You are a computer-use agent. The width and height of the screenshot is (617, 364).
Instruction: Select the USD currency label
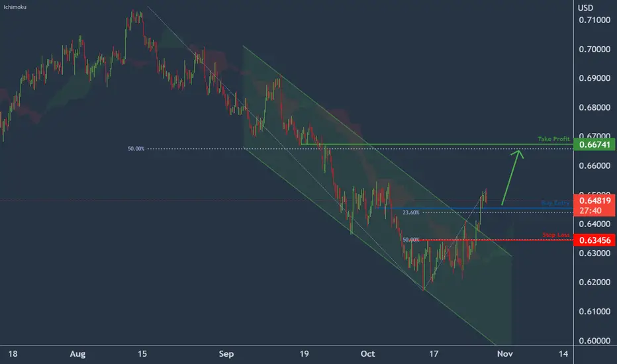(x=585, y=8)
